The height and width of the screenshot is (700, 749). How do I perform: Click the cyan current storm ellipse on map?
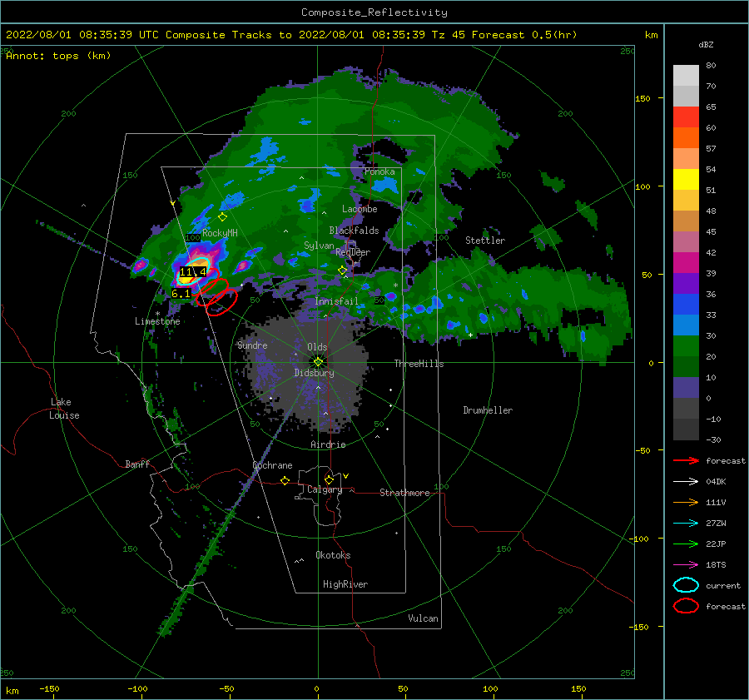[x=193, y=271]
